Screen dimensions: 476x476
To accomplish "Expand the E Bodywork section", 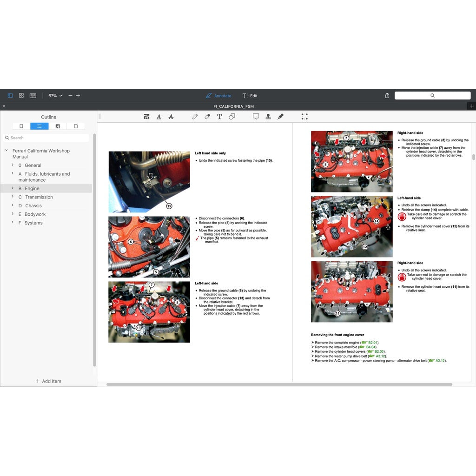I will tap(13, 214).
